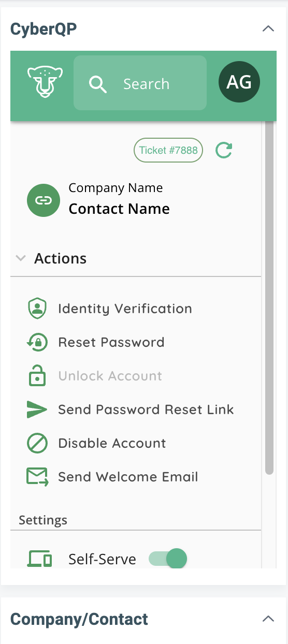Click the Disable Account prohibition icon
This screenshot has width=288, height=644.
(x=37, y=443)
